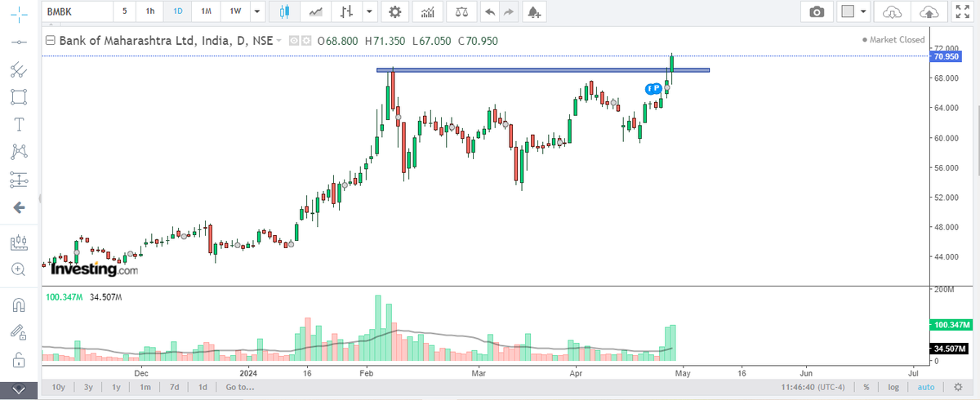Select the blue resistance rectangle drawing
This screenshot has height=400, width=980.
(543, 70)
